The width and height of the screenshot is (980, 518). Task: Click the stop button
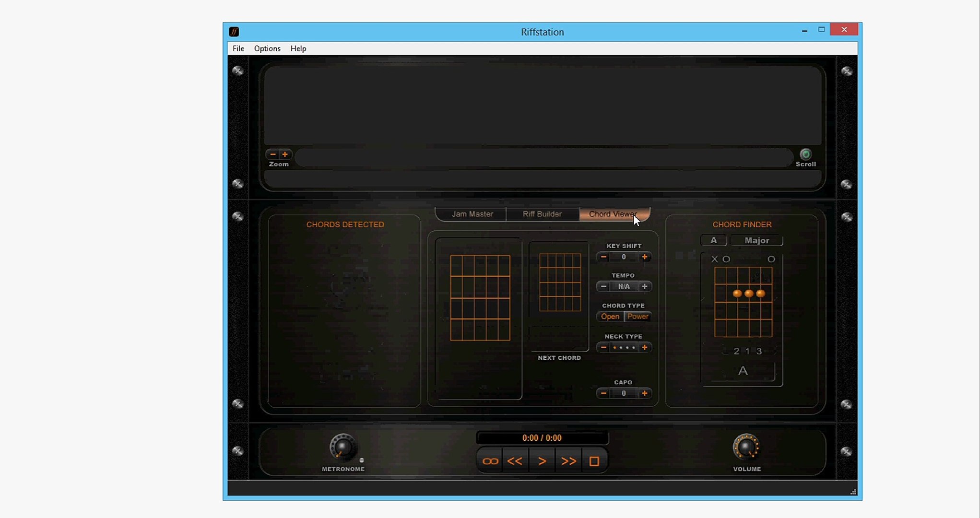(x=594, y=461)
